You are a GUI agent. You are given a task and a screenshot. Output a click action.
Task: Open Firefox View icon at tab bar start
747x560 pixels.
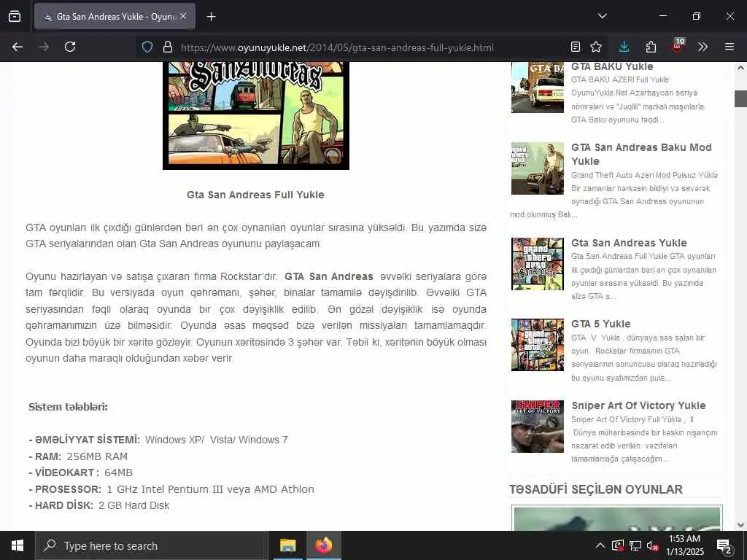click(x=15, y=16)
